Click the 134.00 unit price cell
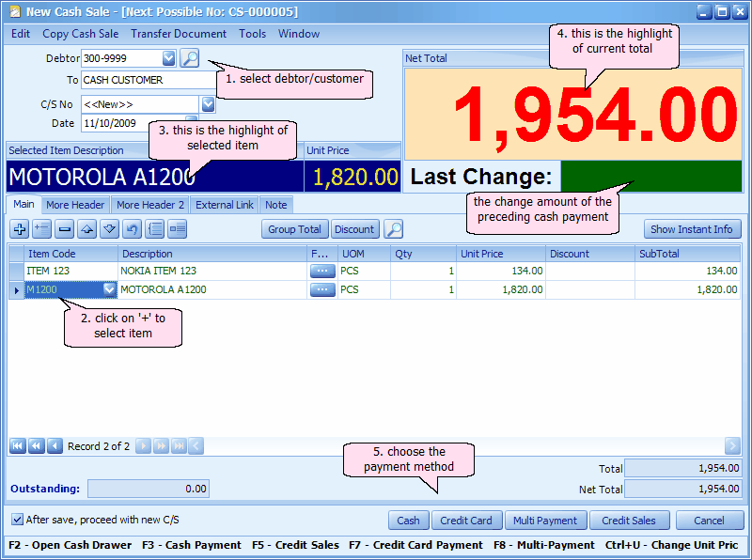The width and height of the screenshot is (752, 560). 501,271
